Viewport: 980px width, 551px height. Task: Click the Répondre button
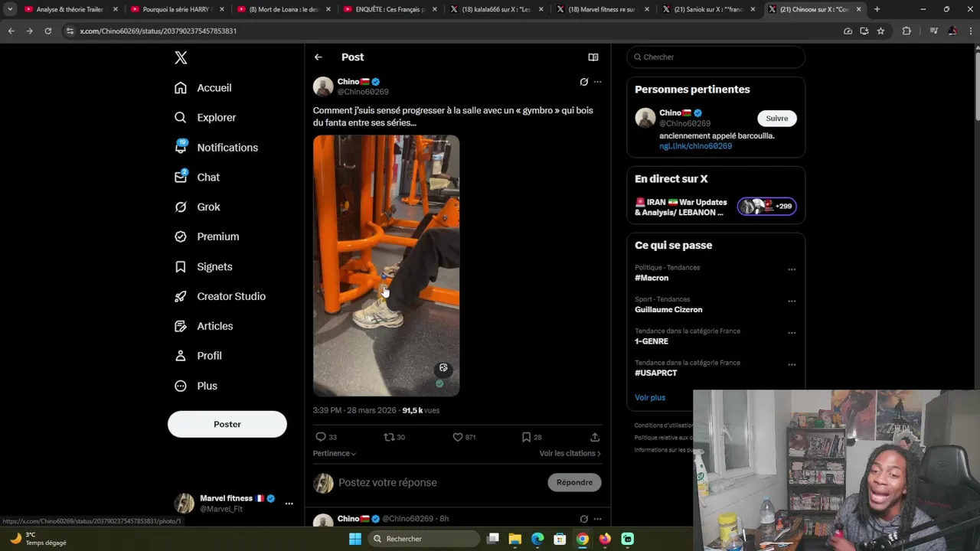(x=574, y=482)
